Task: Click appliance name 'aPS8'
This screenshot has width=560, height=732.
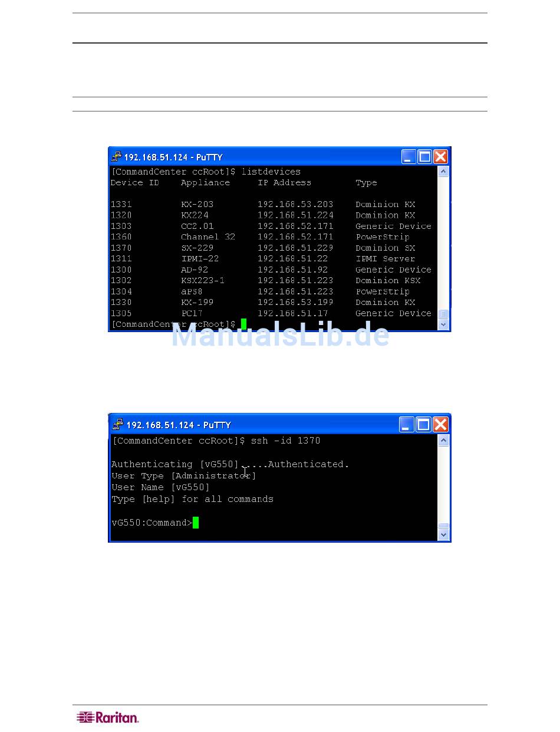Action: click(192, 291)
